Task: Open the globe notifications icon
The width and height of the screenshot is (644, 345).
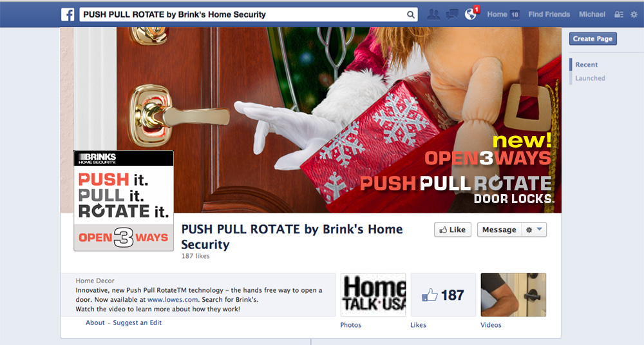Action: pos(471,14)
